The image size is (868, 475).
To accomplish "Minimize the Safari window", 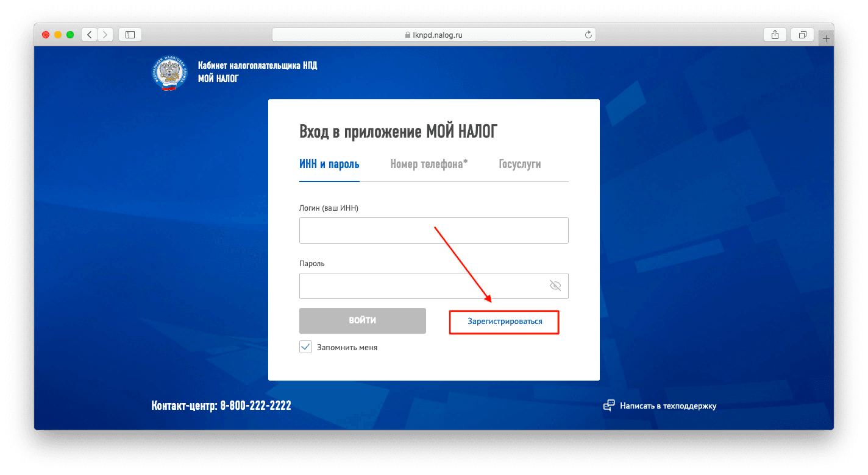I will click(x=58, y=35).
